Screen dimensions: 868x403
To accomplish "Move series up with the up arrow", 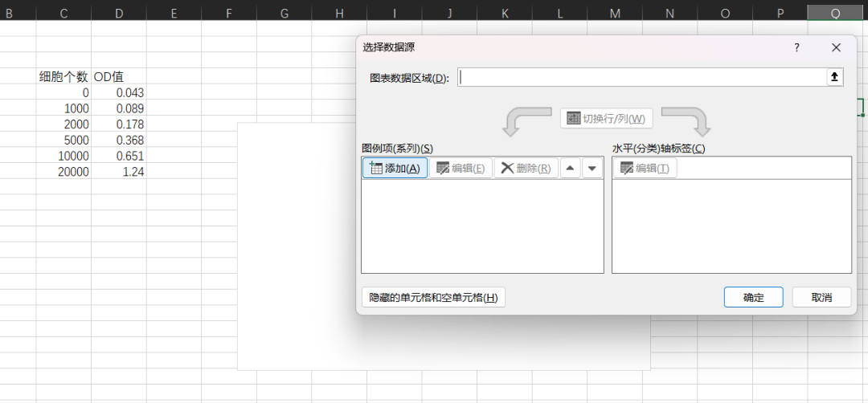I will (570, 168).
